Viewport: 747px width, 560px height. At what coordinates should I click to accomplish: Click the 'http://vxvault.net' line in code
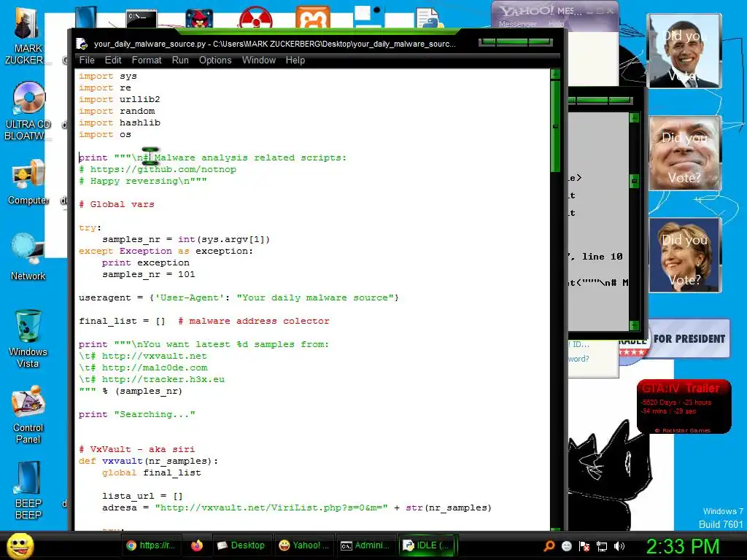(143, 356)
